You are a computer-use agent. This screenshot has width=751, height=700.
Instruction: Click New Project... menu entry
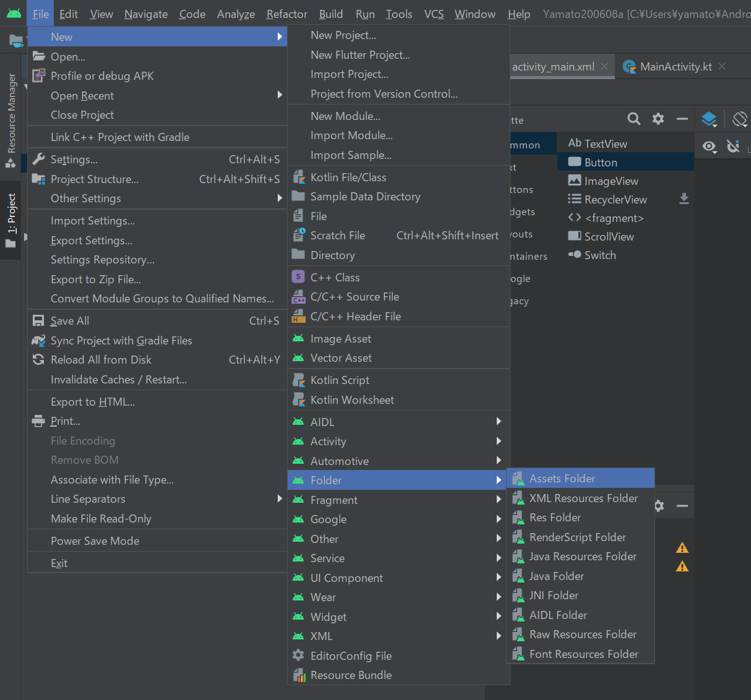pos(398,35)
